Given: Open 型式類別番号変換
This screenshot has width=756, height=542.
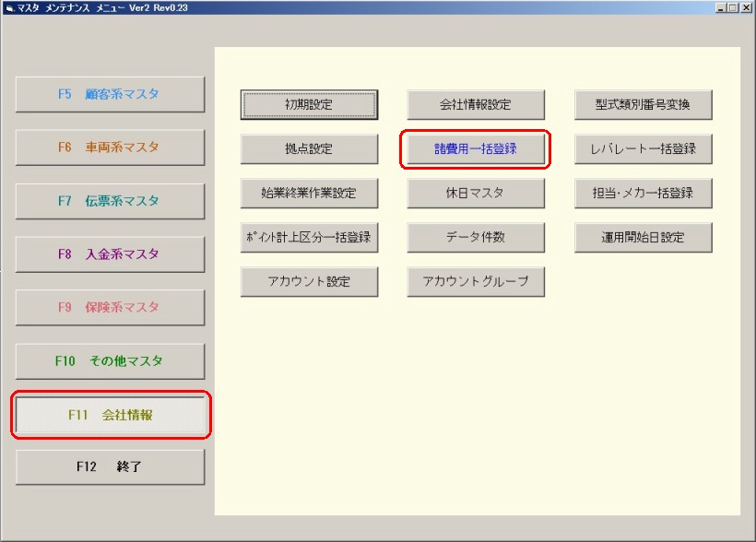Looking at the screenshot, I should pyautogui.click(x=643, y=105).
